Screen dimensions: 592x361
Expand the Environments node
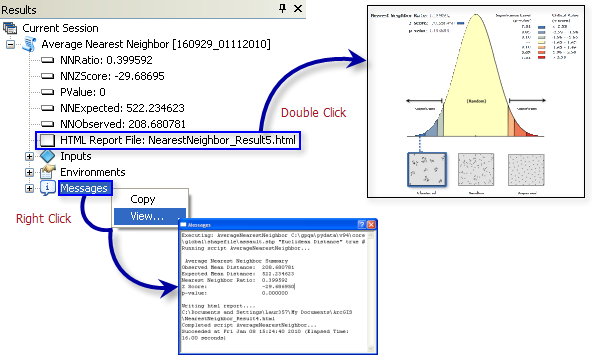pos(29,172)
